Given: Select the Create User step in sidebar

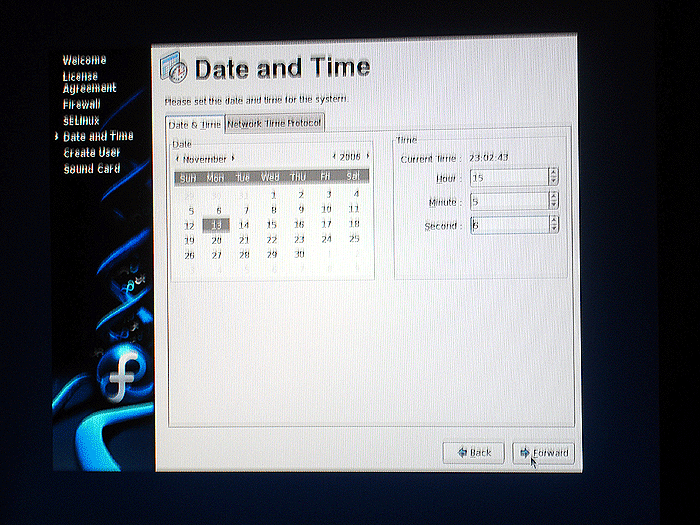Looking at the screenshot, I should coord(92,153).
